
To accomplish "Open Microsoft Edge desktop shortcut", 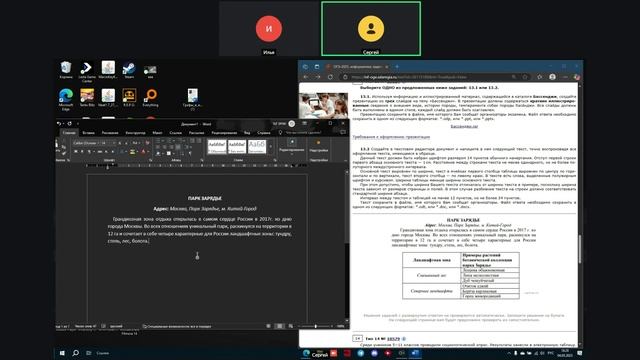I will (x=66, y=99).
